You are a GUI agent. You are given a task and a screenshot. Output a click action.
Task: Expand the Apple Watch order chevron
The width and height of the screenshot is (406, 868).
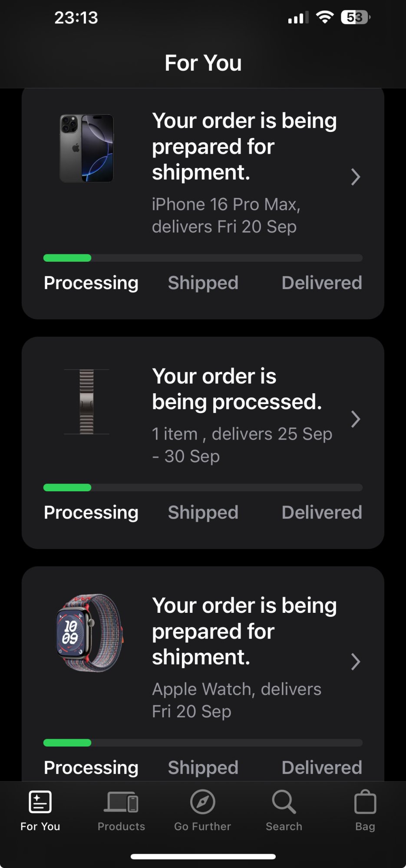point(355,661)
